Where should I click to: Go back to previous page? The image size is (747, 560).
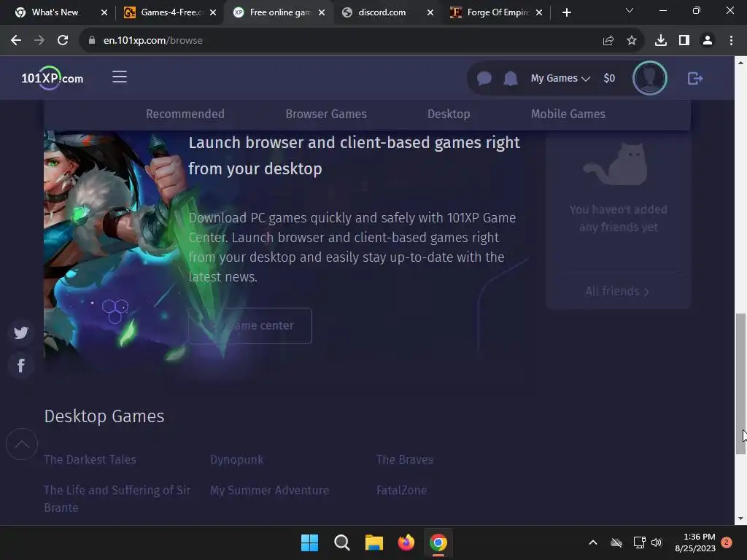point(16,41)
